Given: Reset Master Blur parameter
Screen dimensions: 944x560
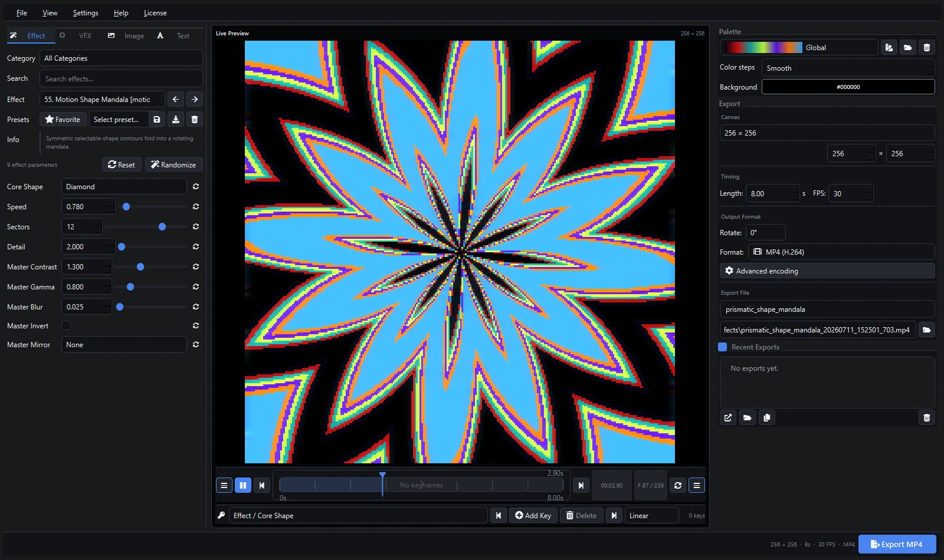Looking at the screenshot, I should (x=196, y=307).
